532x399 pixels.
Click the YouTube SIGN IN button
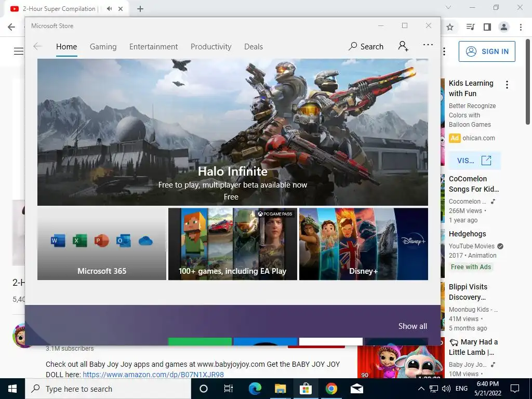(x=487, y=51)
